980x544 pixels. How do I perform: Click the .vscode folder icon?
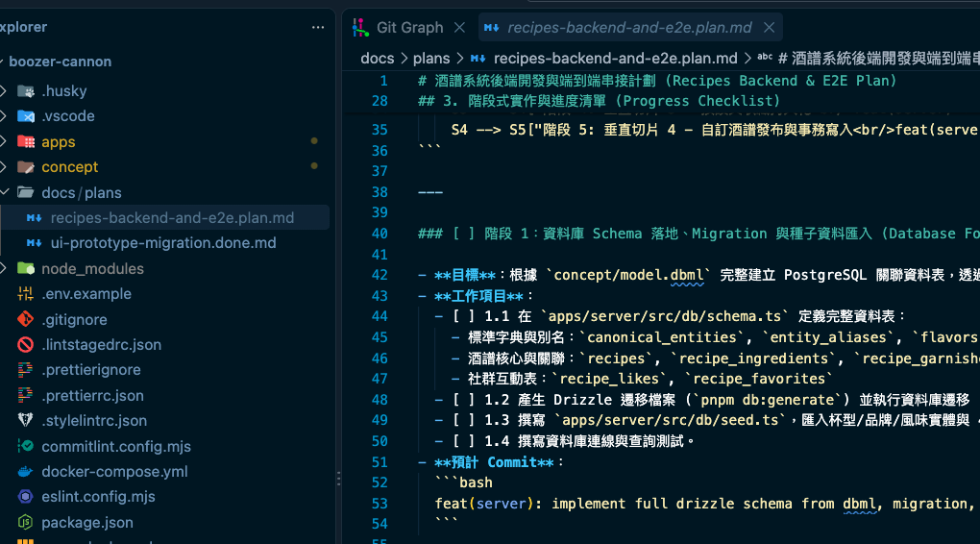(x=26, y=116)
